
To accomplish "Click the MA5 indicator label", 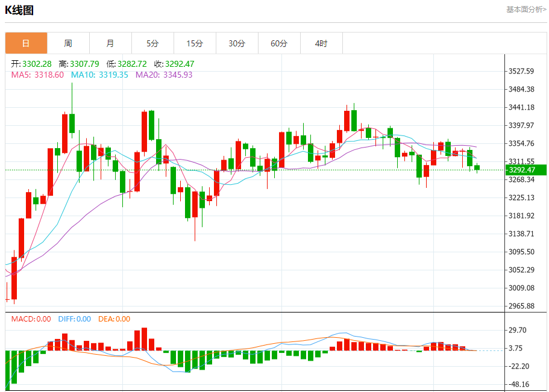I will (x=37, y=75).
